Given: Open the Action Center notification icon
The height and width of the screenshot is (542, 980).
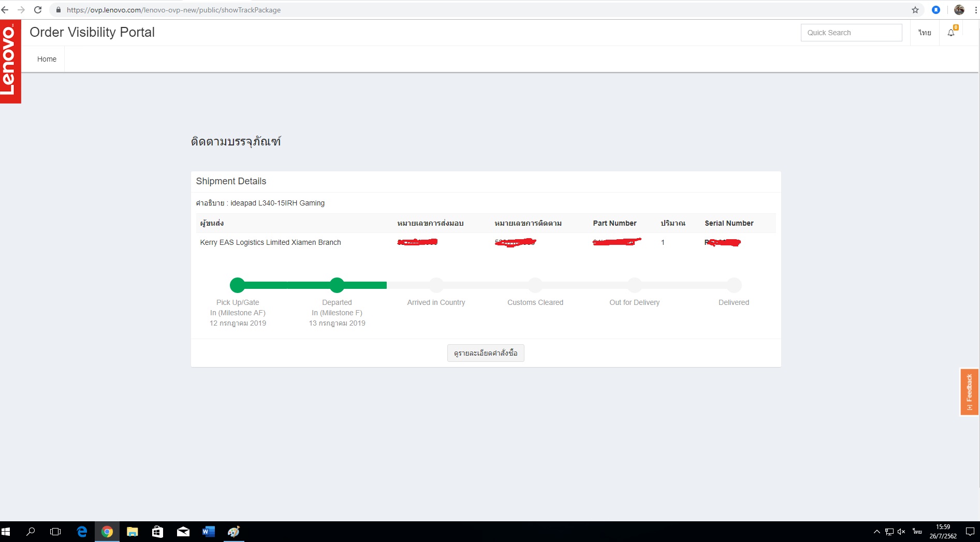Looking at the screenshot, I should click(970, 532).
